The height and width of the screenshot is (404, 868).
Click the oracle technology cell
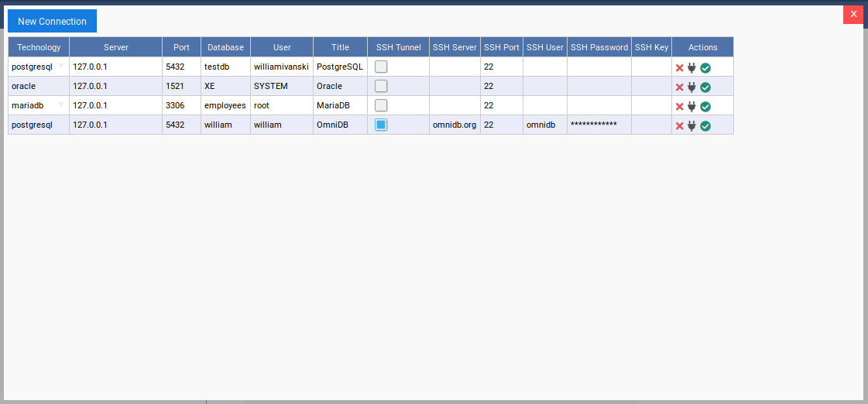pos(39,86)
